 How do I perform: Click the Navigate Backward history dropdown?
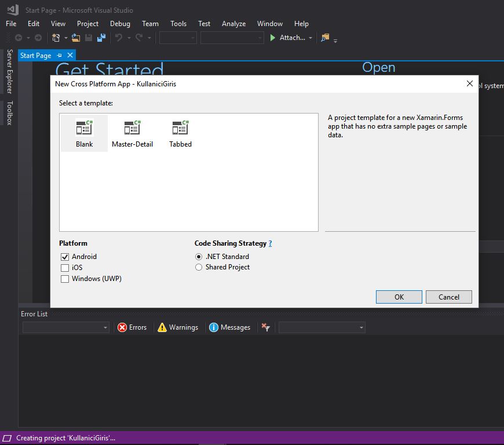tap(28, 38)
